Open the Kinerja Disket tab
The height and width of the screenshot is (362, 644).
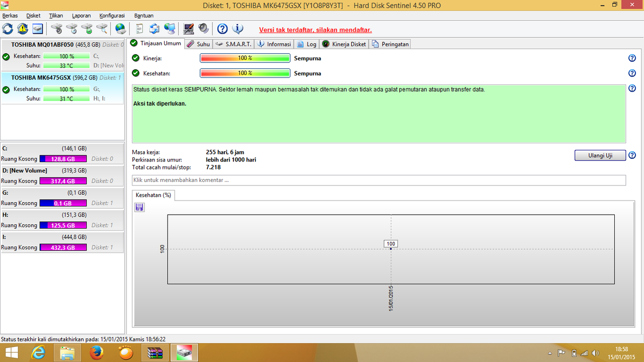[x=344, y=44]
